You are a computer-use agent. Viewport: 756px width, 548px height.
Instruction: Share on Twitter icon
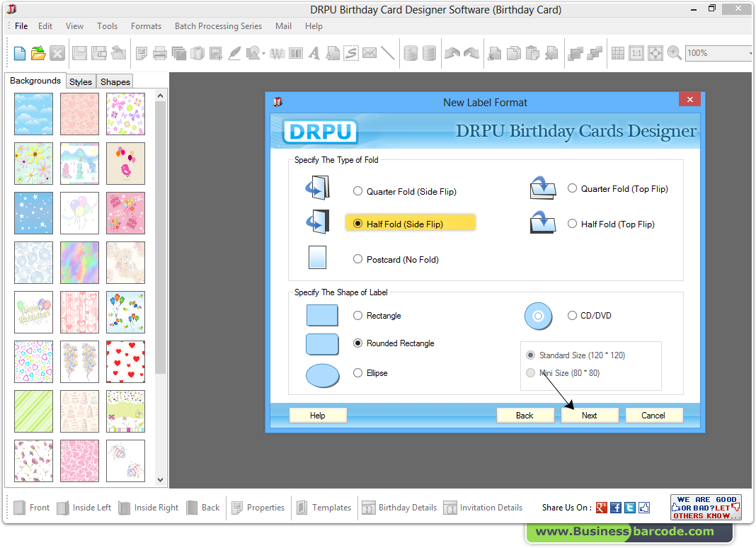630,508
